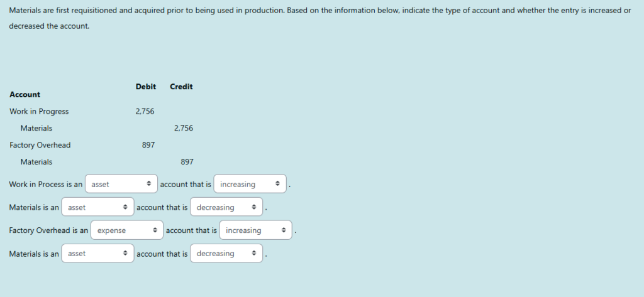Open Materials decreasing dropdown below Work in Process line
644x297 pixels.
coord(226,208)
